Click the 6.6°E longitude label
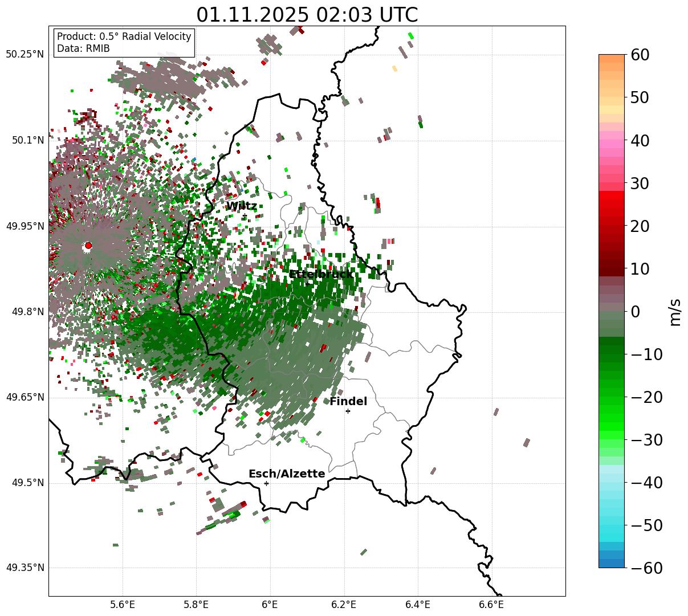The height and width of the screenshot is (616, 688). (491, 605)
